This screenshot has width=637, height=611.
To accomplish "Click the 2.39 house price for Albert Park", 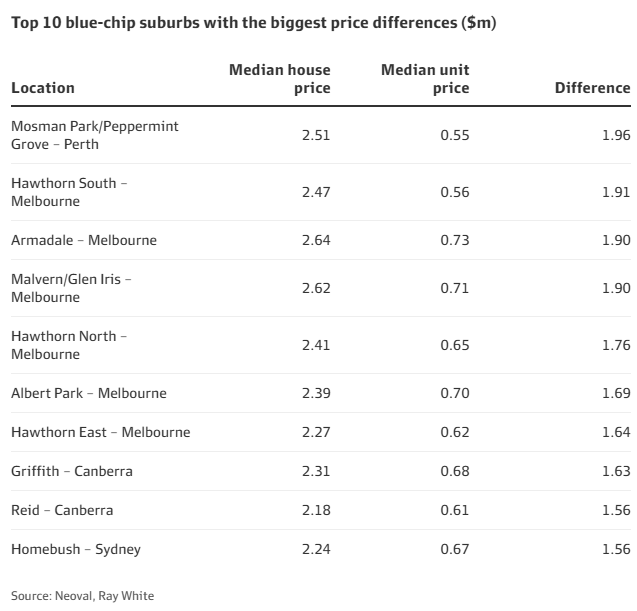I will click(x=316, y=393).
